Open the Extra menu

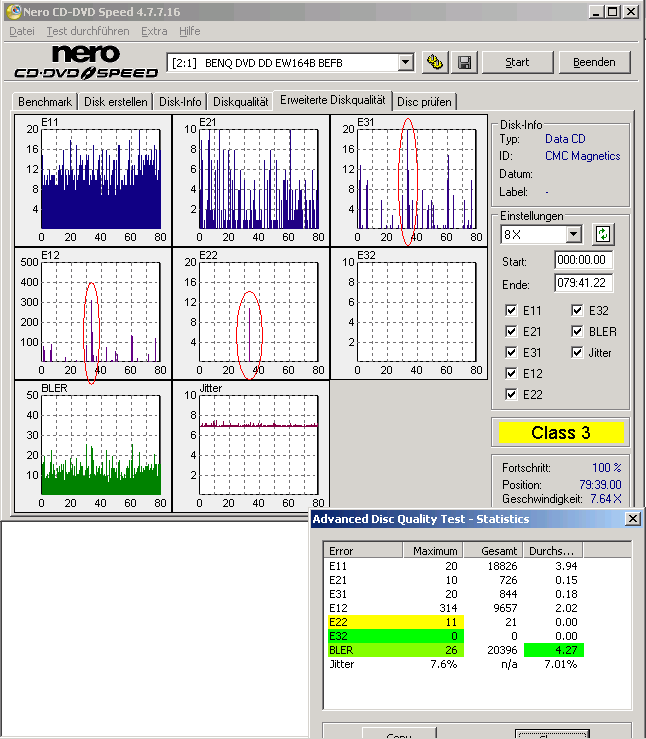tap(154, 31)
